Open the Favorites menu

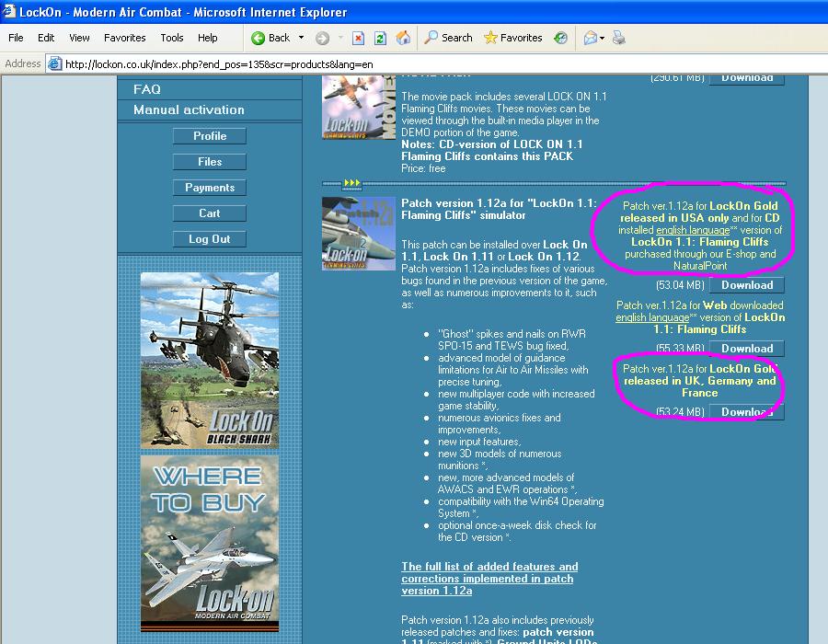pos(124,38)
